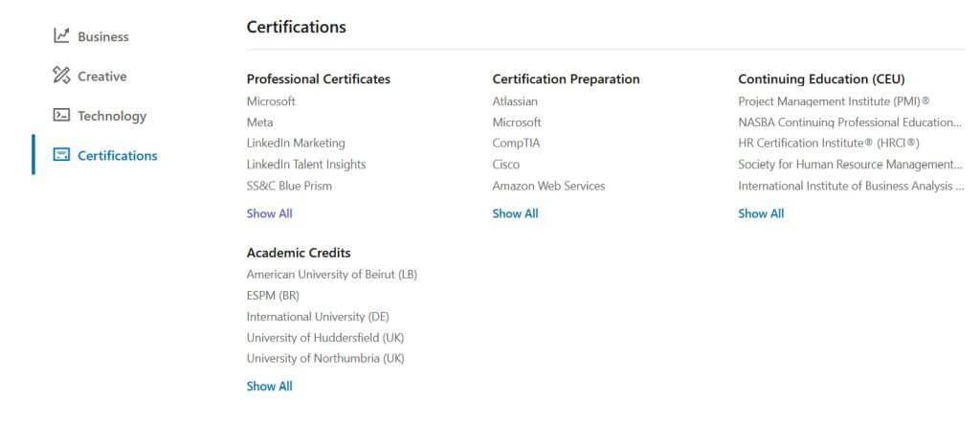
Task: Show all Continuing Education providers
Action: 761,213
